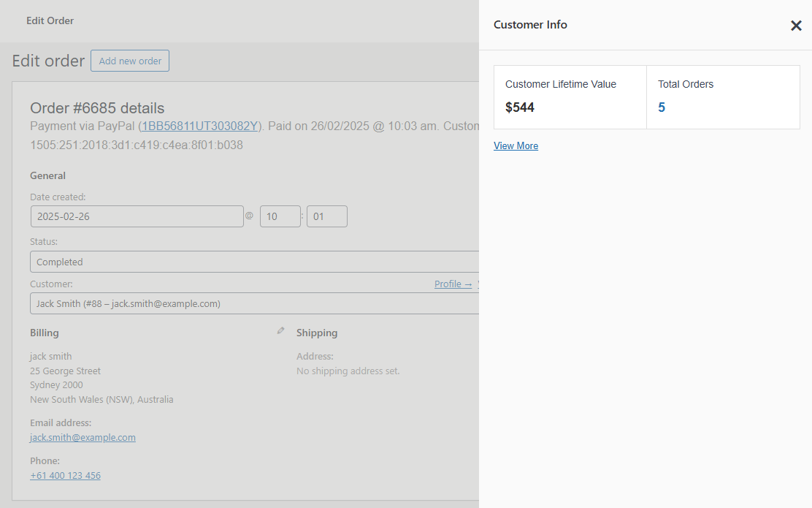Image resolution: width=812 pixels, height=508 pixels.
Task: Click the Billing section heading
Action: point(45,333)
